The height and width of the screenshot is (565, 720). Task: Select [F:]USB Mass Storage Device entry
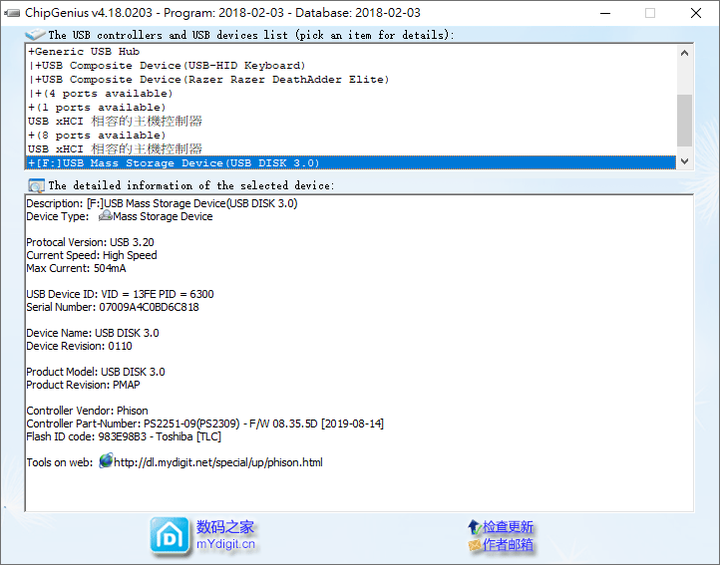[350, 163]
